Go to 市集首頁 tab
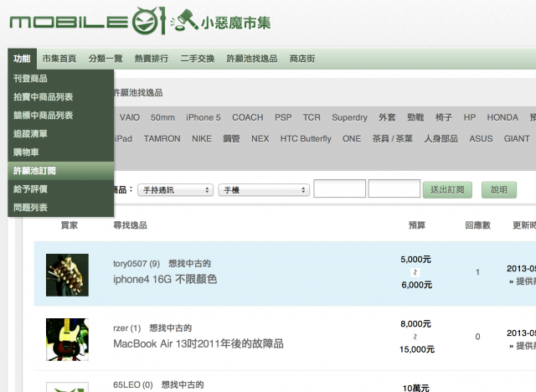 (59, 59)
